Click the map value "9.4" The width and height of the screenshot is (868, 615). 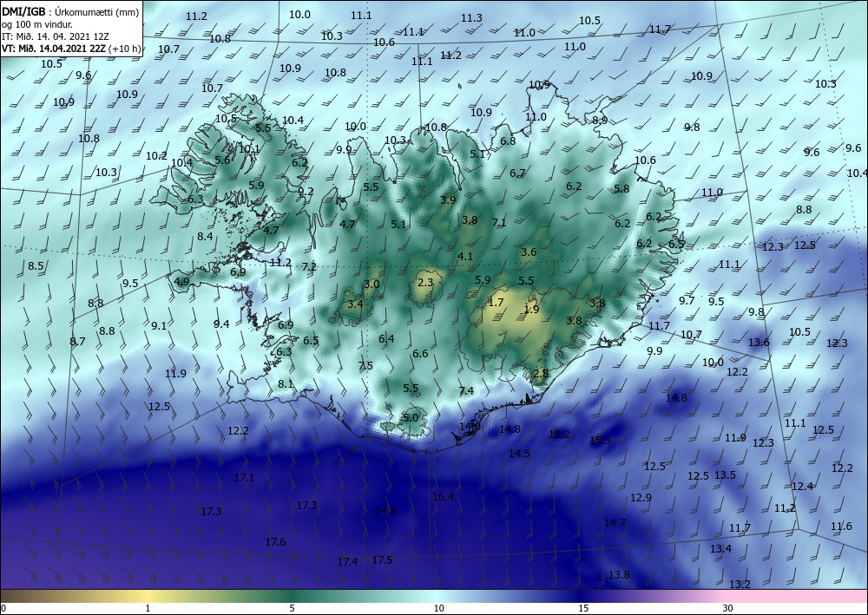[221, 324]
